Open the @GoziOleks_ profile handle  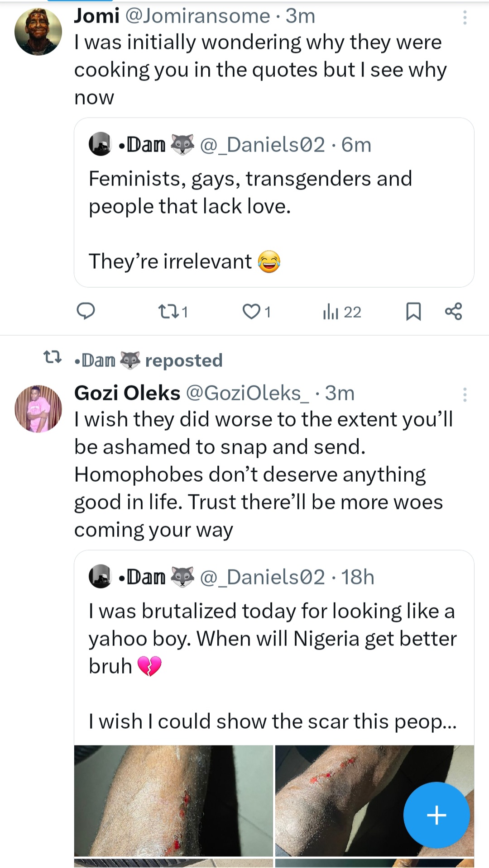(x=248, y=394)
